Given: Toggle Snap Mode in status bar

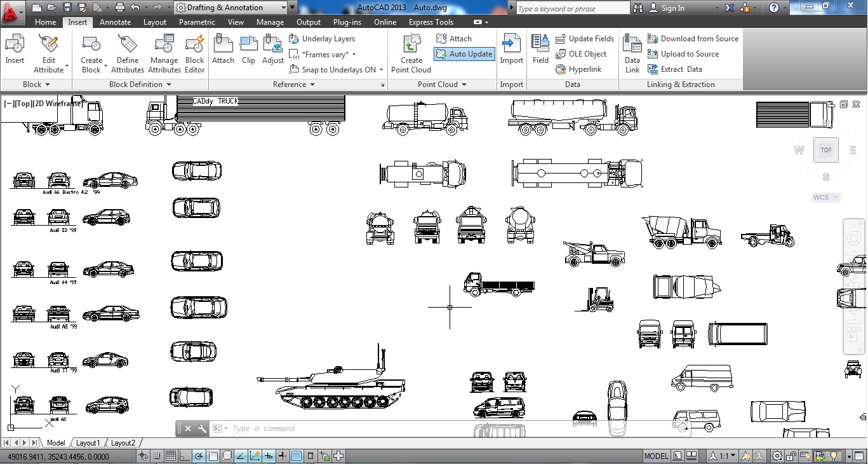Looking at the screenshot, I should (x=157, y=456).
